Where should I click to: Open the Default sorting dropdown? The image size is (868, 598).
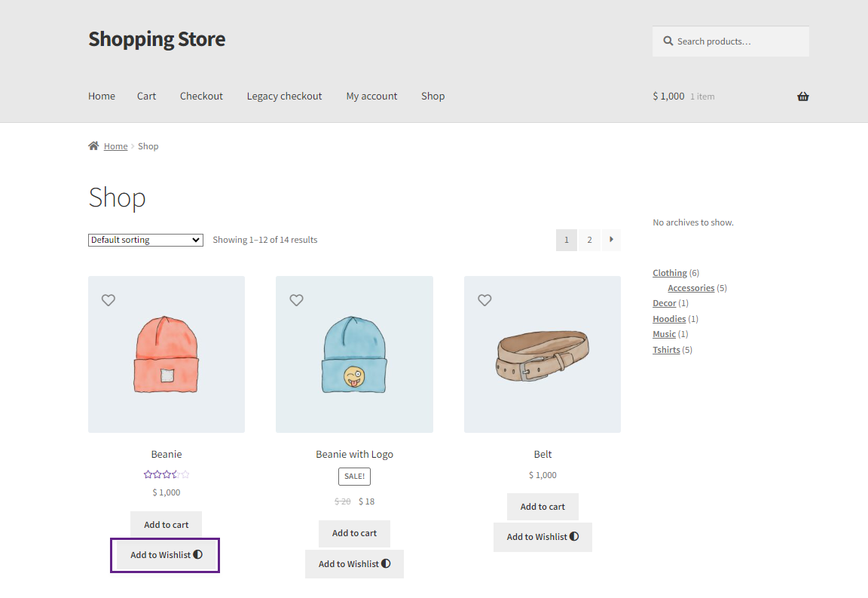[x=145, y=240]
